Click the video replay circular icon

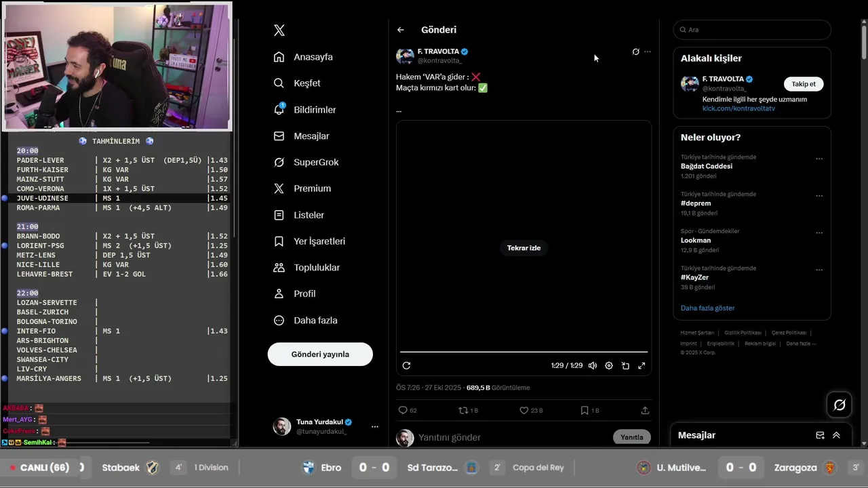(406, 365)
